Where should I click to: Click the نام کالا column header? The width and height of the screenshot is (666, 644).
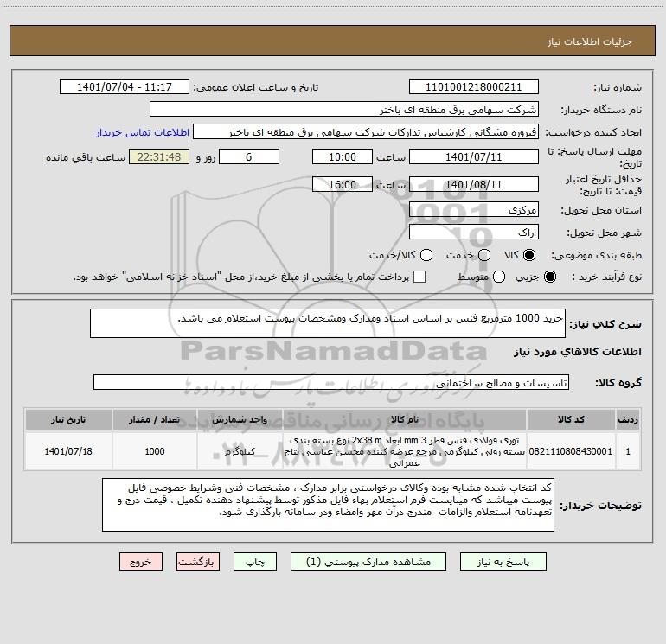point(405,419)
